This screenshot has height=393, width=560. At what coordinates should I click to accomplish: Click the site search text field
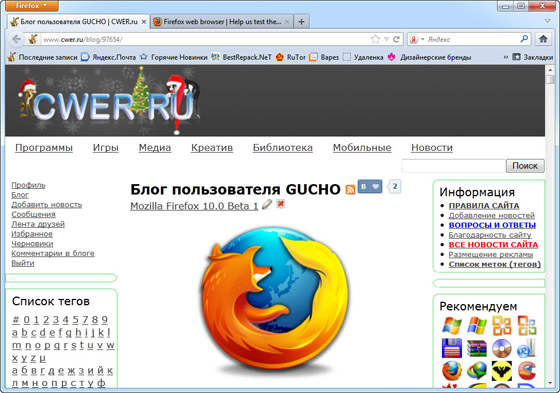454,166
